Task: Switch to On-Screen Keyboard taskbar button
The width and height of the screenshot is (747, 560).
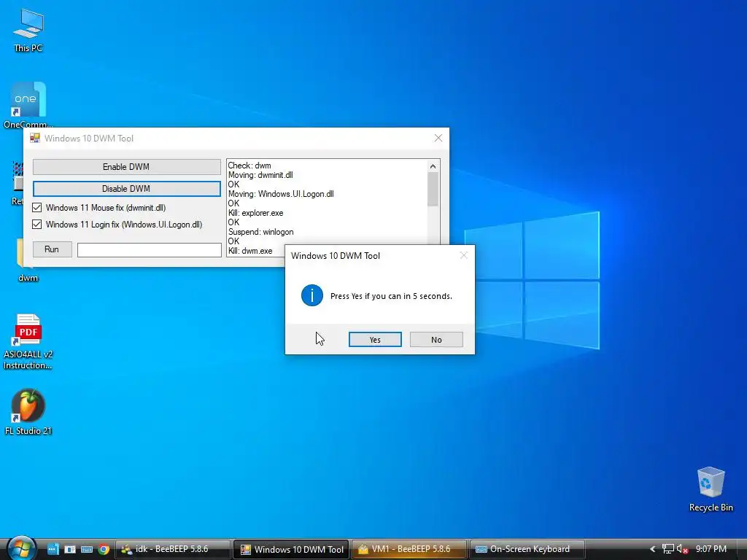Action: pos(527,549)
